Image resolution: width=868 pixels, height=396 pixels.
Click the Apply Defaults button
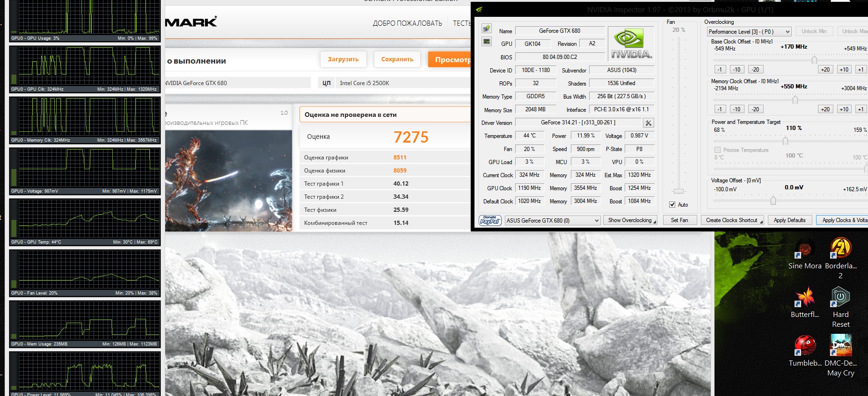pyautogui.click(x=790, y=220)
